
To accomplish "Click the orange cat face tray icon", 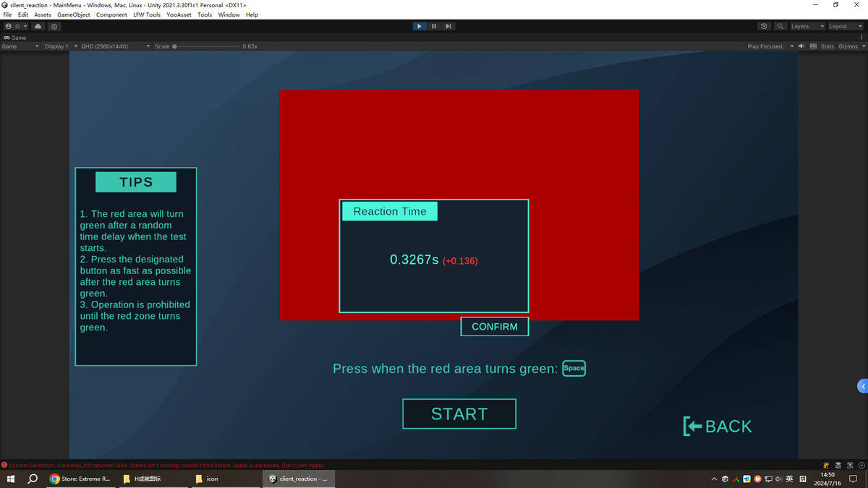I will 757,479.
